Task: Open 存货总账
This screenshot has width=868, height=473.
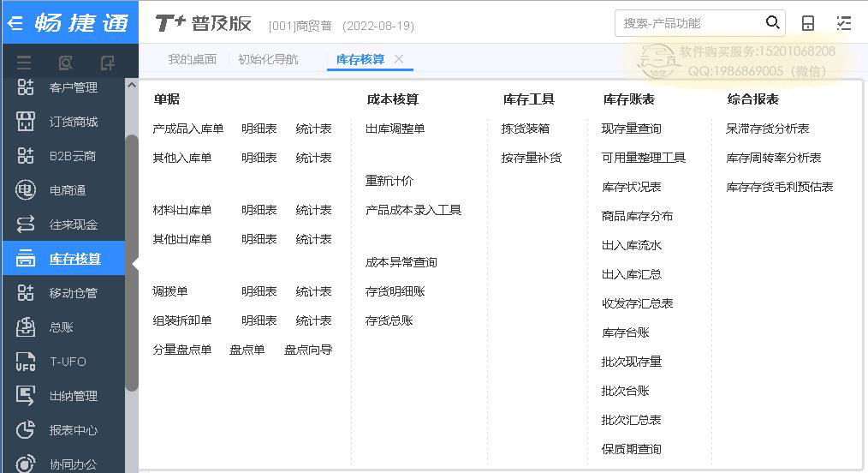Action: 389,320
